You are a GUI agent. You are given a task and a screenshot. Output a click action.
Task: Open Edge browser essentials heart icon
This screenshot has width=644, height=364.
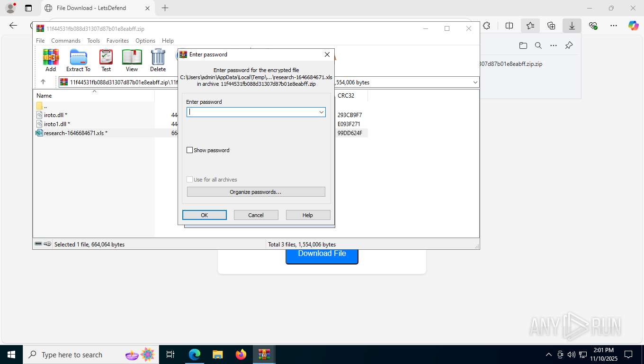coord(593,26)
